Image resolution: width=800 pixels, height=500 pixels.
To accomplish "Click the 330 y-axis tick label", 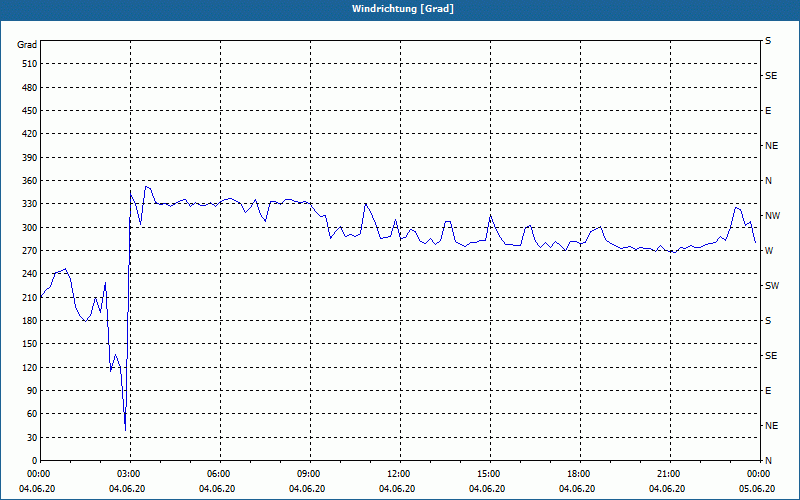I will click(30, 204).
